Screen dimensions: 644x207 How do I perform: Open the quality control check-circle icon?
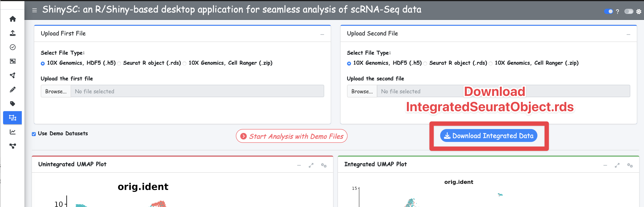click(12, 47)
